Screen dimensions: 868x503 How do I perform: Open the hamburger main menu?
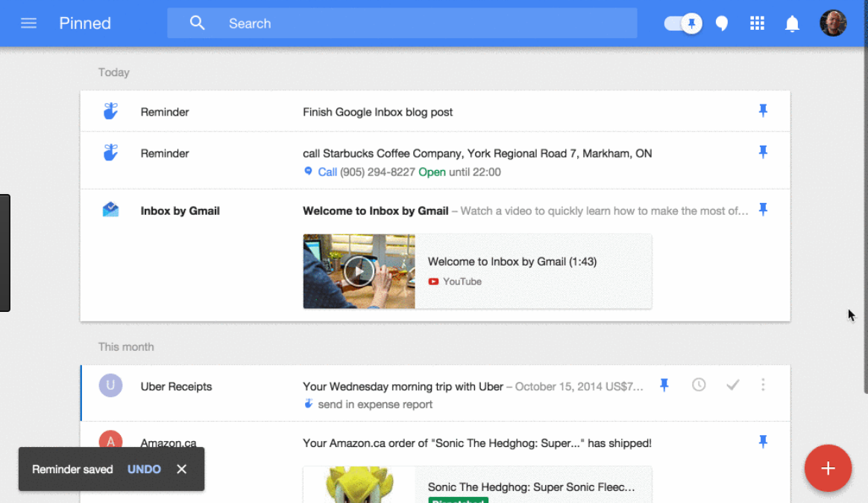(28, 23)
